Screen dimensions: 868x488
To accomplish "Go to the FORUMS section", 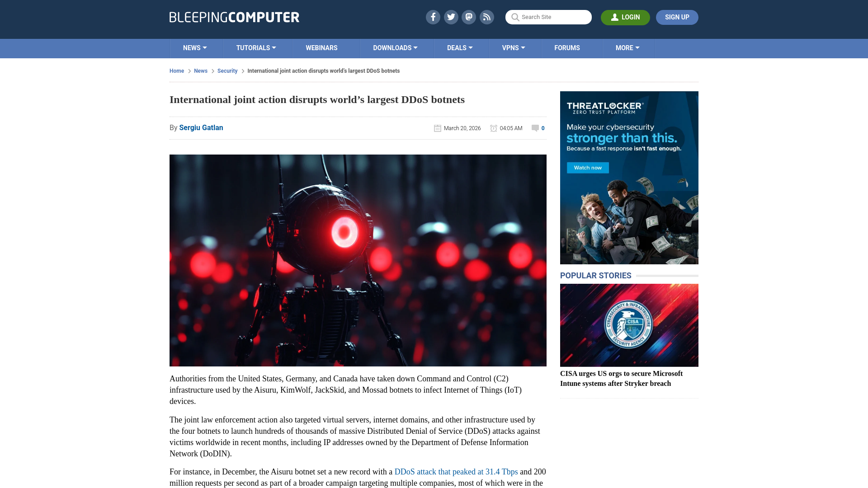I will pos(567,48).
